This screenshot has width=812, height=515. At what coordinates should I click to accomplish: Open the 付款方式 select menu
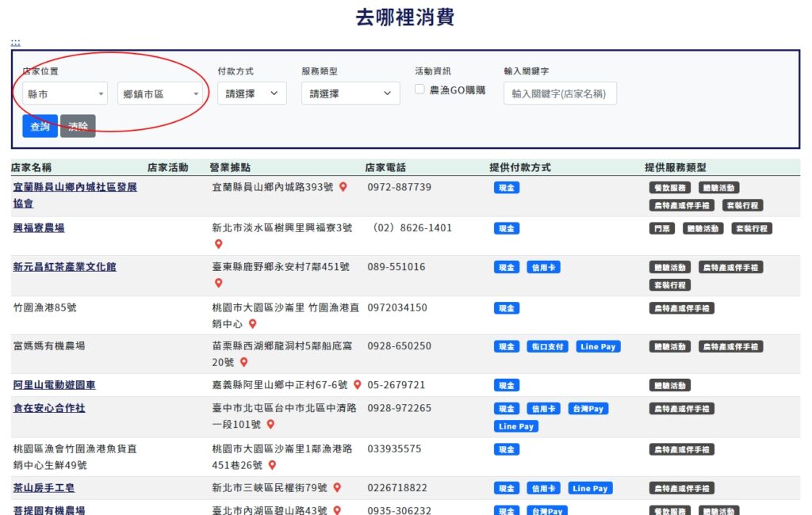(252, 93)
